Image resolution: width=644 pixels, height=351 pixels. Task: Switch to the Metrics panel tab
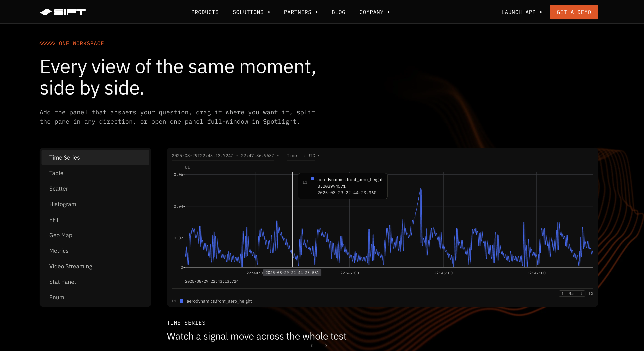95,251
